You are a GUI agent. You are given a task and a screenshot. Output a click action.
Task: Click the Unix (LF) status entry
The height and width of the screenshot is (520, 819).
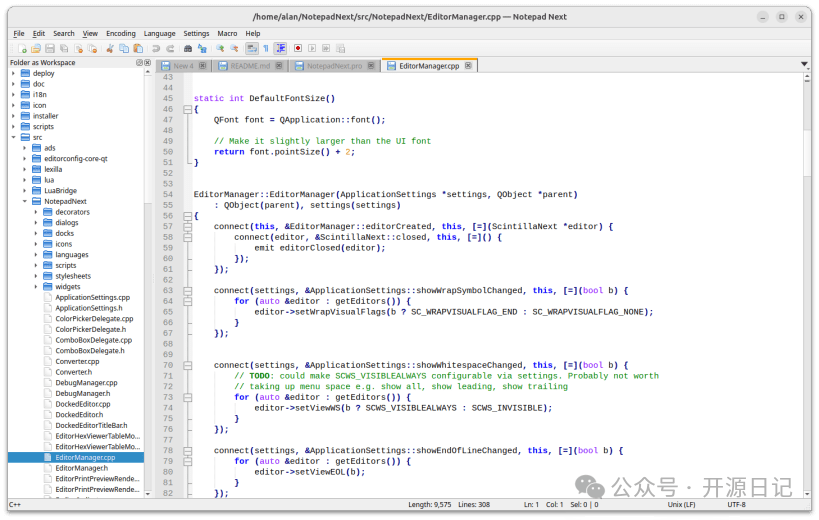[x=681, y=505]
